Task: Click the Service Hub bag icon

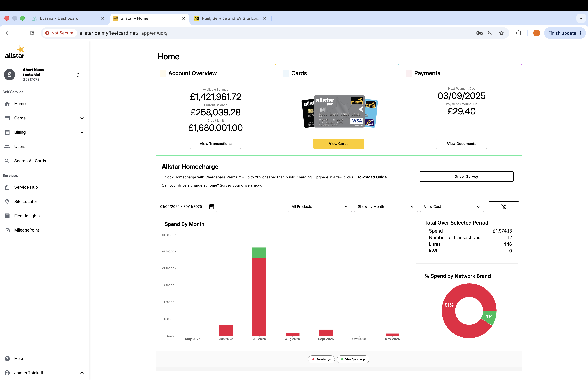Action: pos(7,187)
